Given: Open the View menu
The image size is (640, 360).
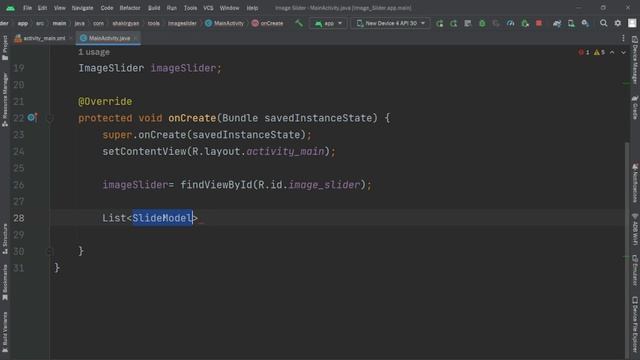Looking at the screenshot, I should click(60, 8).
